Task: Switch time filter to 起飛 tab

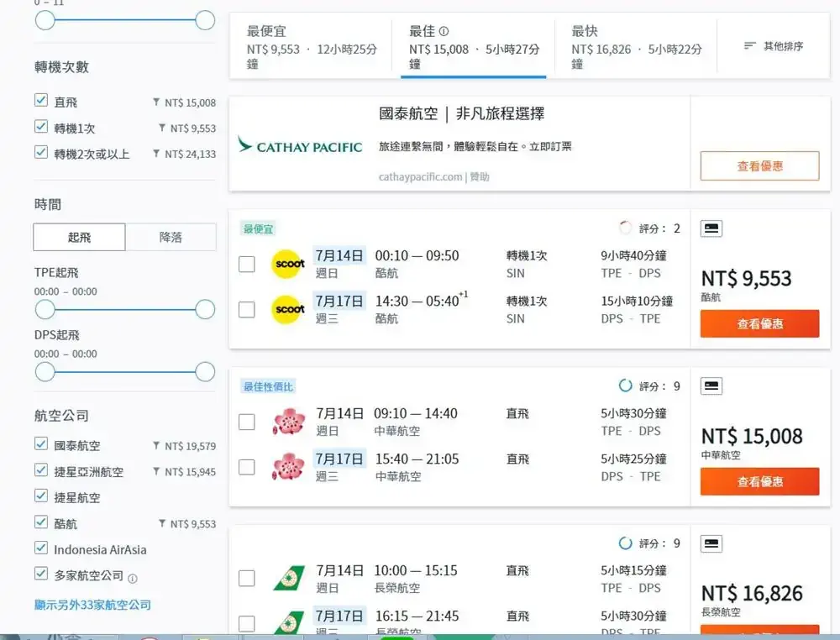Action: (x=79, y=237)
